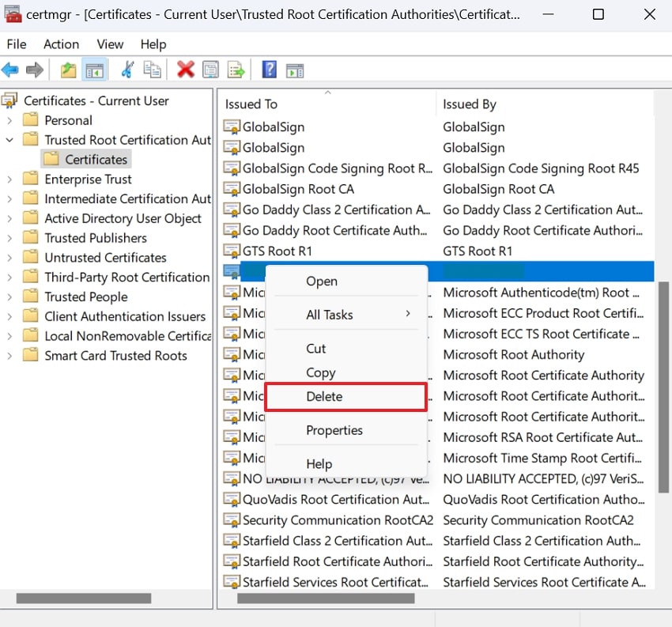The height and width of the screenshot is (627, 672).
Task: Click certificate icon of Starfield Services Root
Action: (232, 582)
